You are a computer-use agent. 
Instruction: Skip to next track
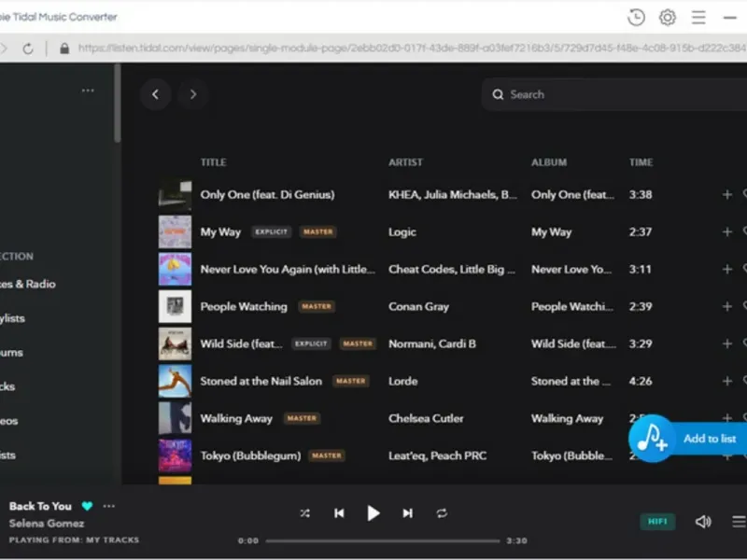pos(407,513)
